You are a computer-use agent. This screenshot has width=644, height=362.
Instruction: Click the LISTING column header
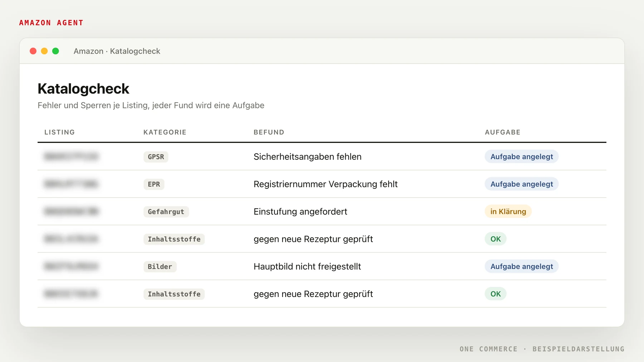click(x=59, y=132)
